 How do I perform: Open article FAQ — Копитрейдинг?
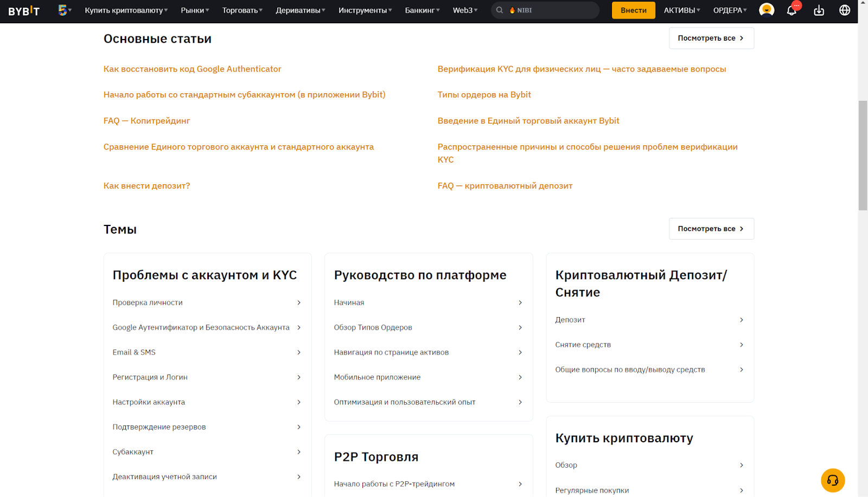(x=146, y=120)
